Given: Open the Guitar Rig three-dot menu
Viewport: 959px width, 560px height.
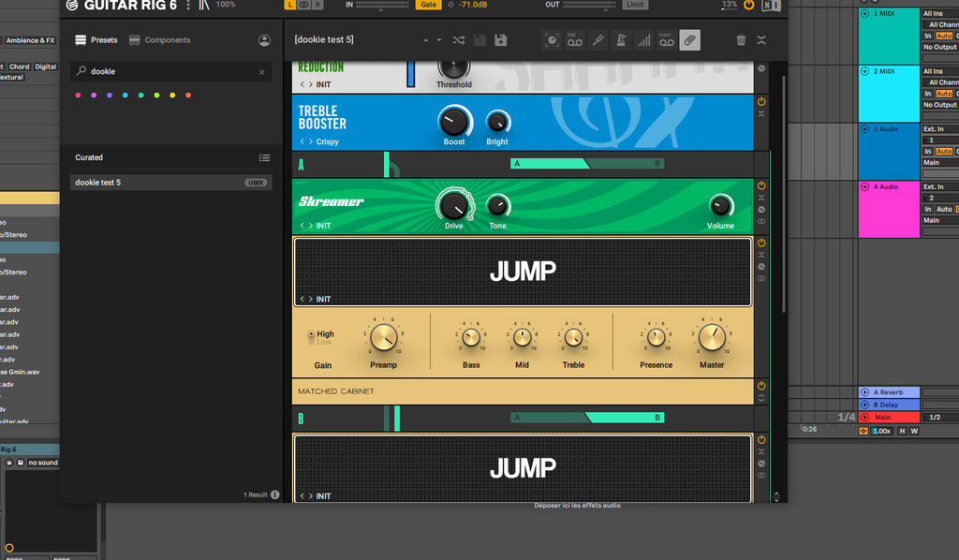Looking at the screenshot, I should pos(188,6).
